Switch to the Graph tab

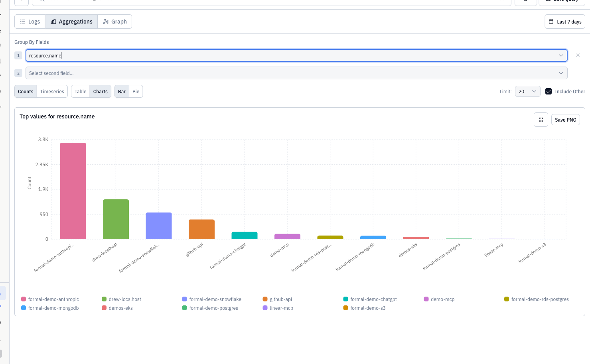[x=115, y=22]
